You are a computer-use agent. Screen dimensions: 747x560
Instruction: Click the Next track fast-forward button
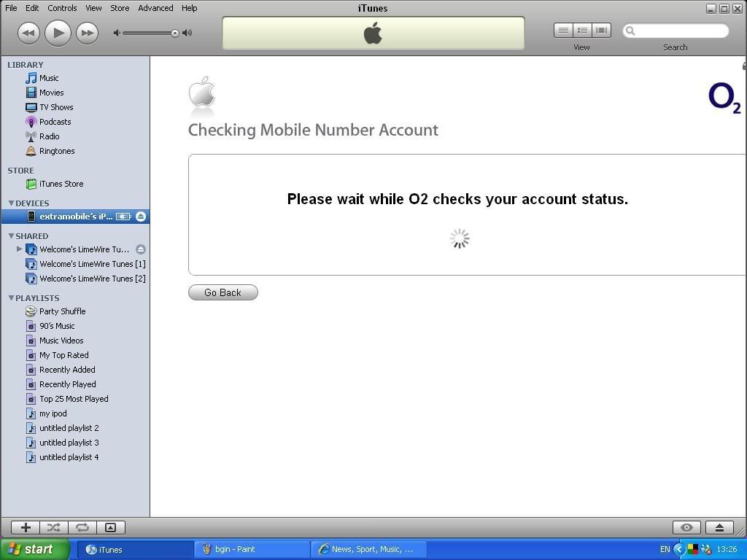pos(88,34)
